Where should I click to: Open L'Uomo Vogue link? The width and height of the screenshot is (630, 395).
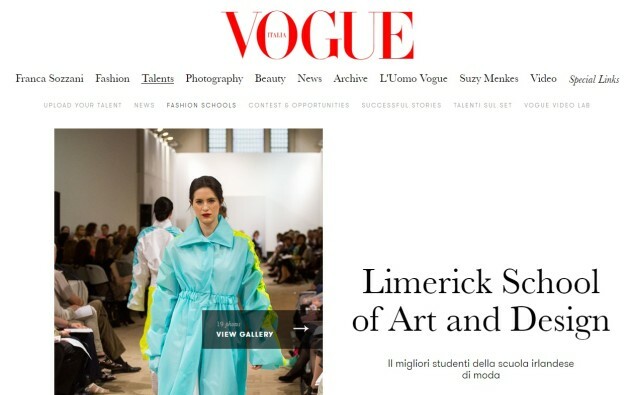click(x=413, y=79)
